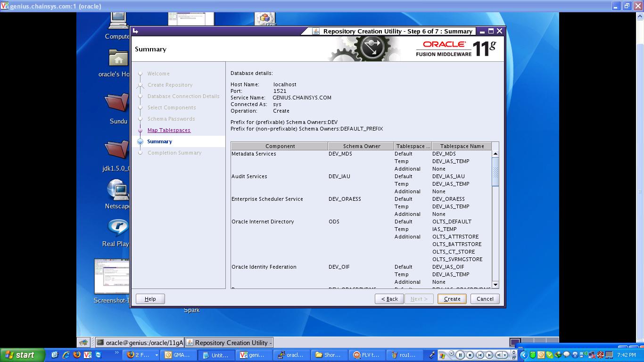Select Repository Creation Utility in remote panel
Image resolution: width=644 pixels, height=362 pixels.
point(229,343)
